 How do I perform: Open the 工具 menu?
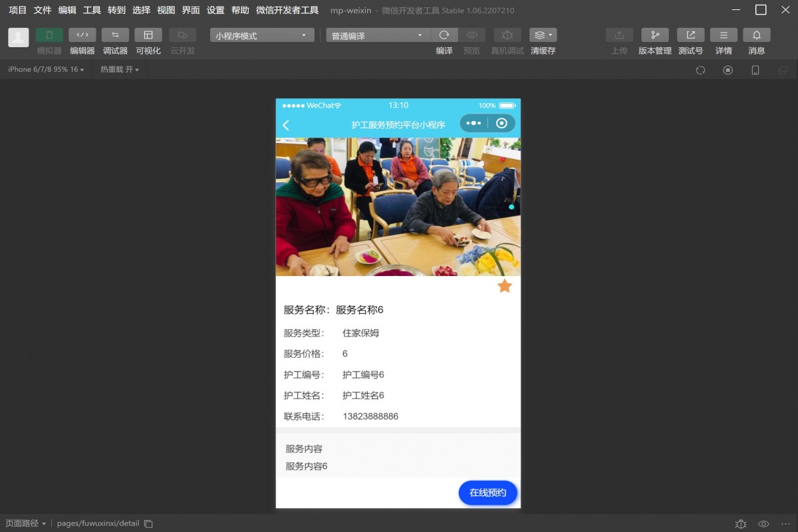tap(91, 10)
